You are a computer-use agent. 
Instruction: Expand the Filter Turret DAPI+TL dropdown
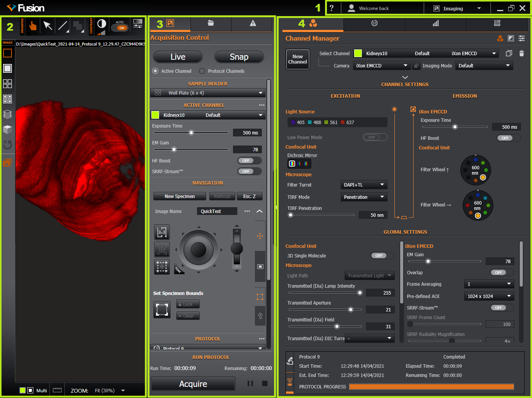tap(363, 185)
